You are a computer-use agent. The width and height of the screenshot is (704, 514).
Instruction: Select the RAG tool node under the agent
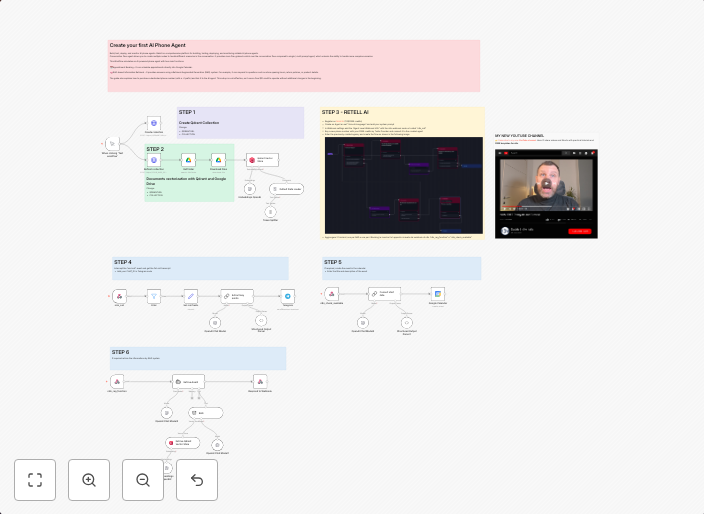pos(206,413)
